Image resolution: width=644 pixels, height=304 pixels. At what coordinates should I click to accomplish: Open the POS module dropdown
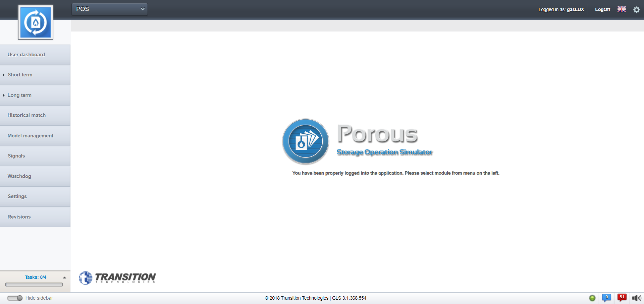110,9
